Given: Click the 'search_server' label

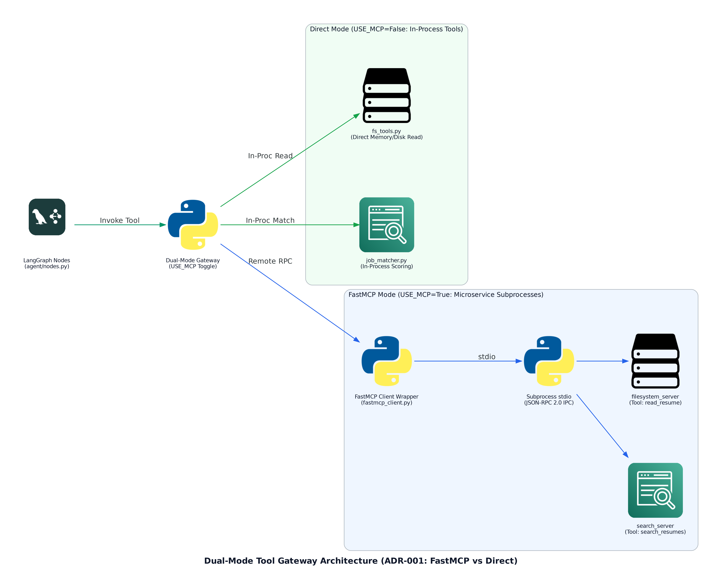Looking at the screenshot, I should (x=655, y=526).
